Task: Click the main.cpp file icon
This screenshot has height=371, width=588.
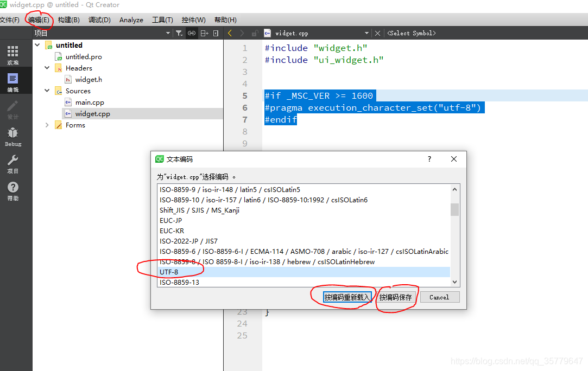Action: coord(68,103)
